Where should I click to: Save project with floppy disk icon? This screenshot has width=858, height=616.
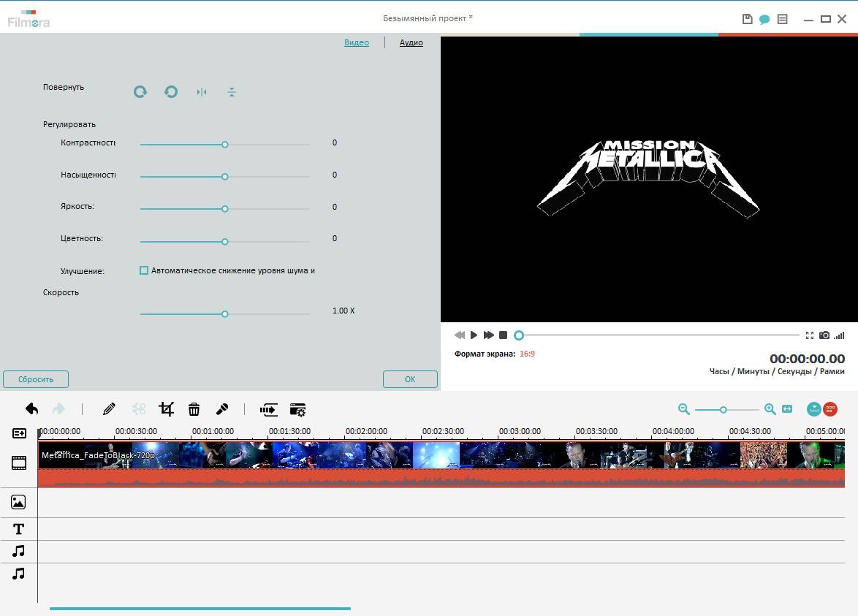pos(748,19)
